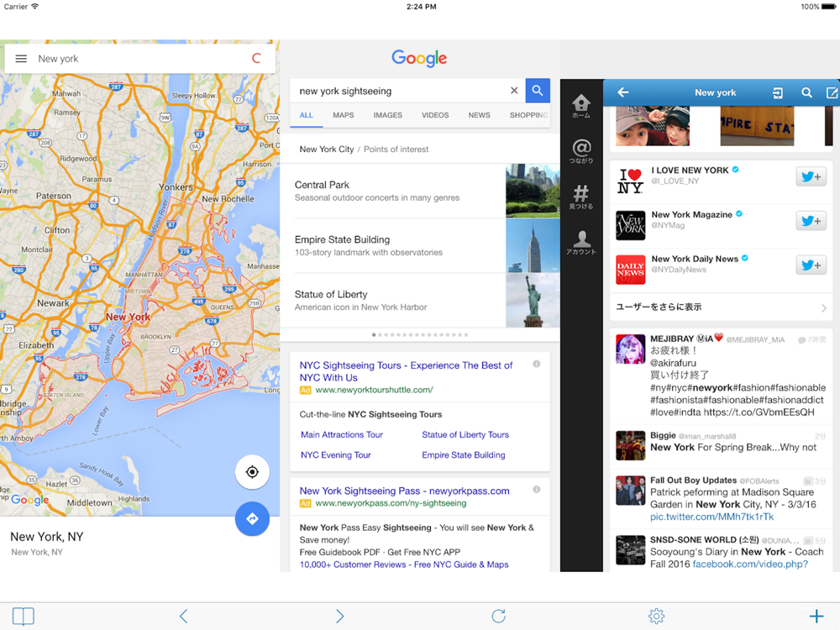Click the Wi-Fi icon beside Carrier
The width and height of the screenshot is (840, 630).
click(34, 7)
